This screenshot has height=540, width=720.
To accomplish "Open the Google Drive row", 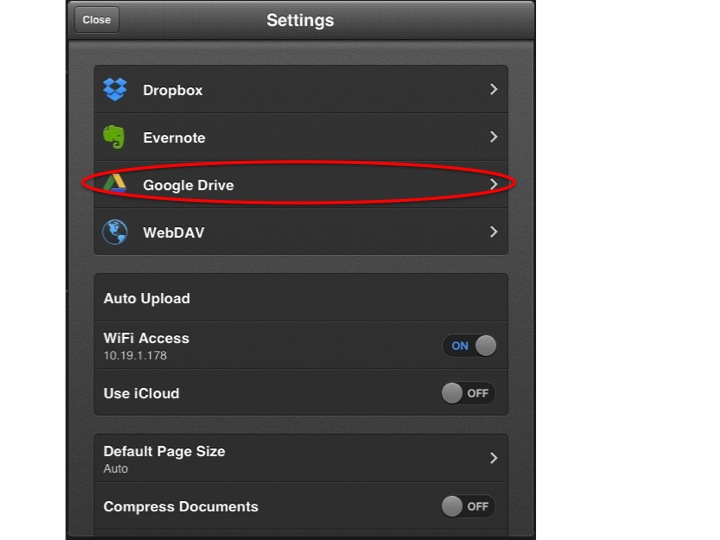I will click(300, 185).
